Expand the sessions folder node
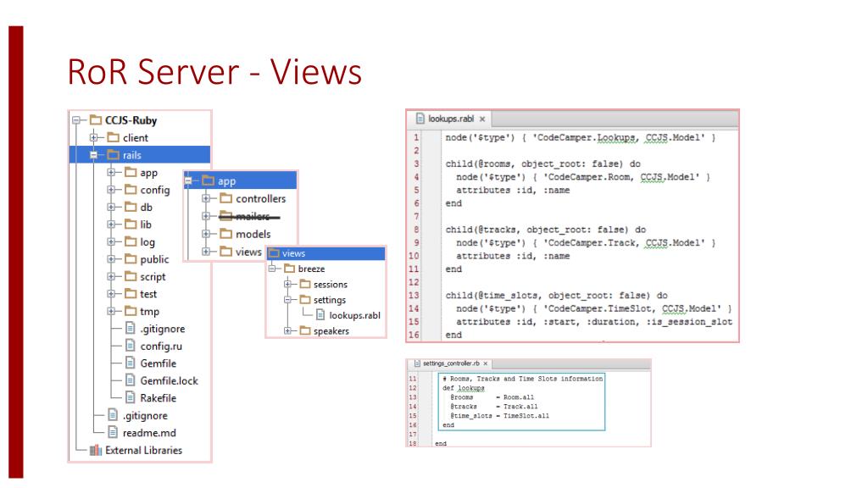This screenshot has height=488, width=868. pos(288,284)
